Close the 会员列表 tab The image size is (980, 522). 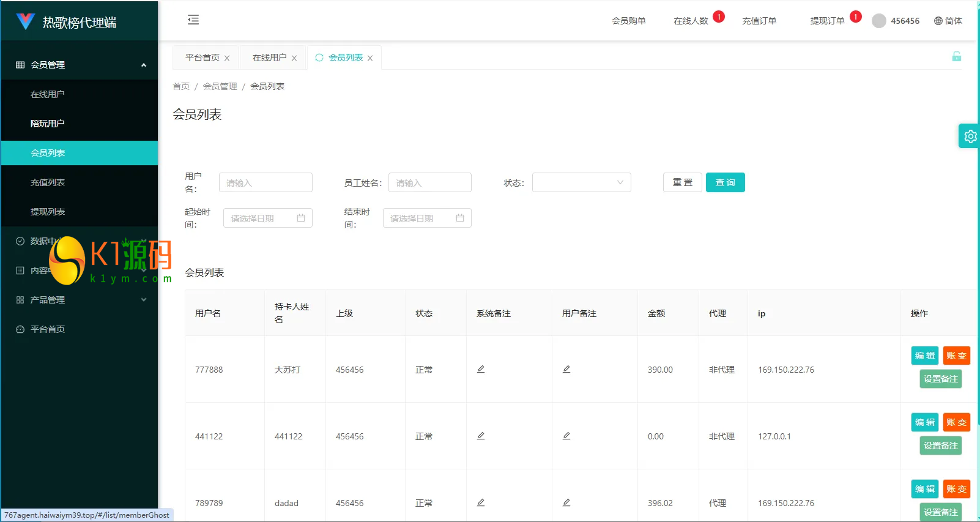tap(370, 58)
